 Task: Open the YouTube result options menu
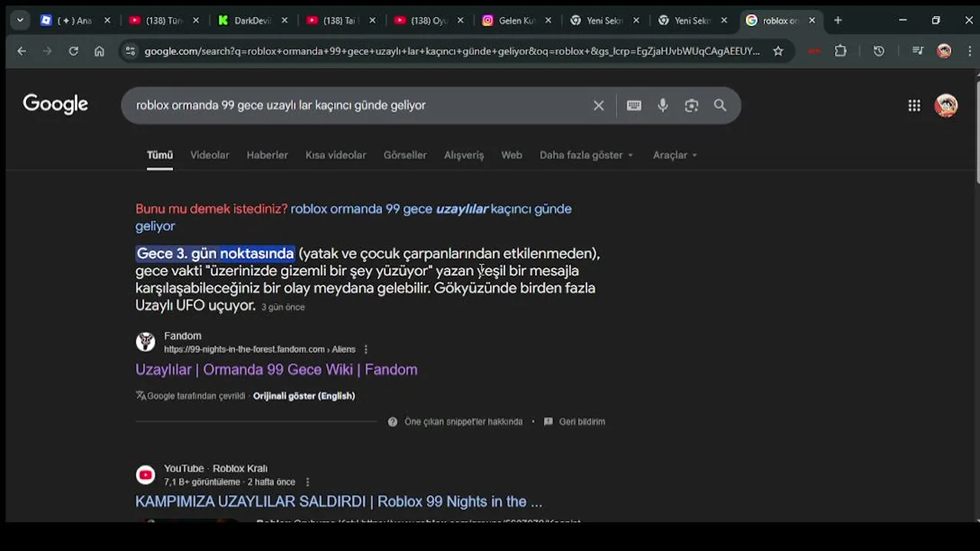pyautogui.click(x=308, y=482)
